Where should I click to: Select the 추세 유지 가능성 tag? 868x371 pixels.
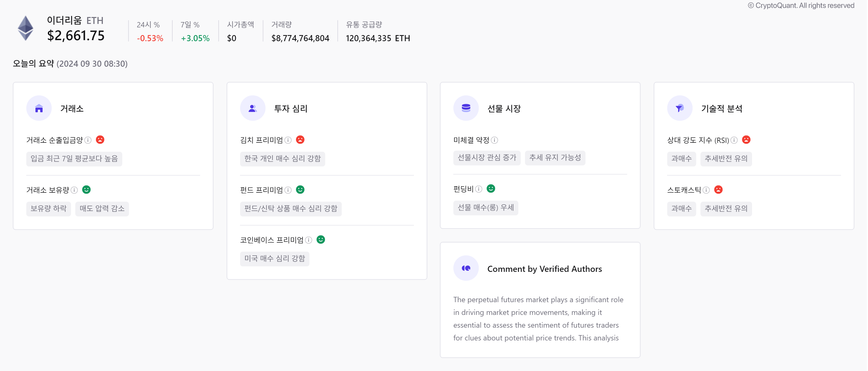(555, 158)
